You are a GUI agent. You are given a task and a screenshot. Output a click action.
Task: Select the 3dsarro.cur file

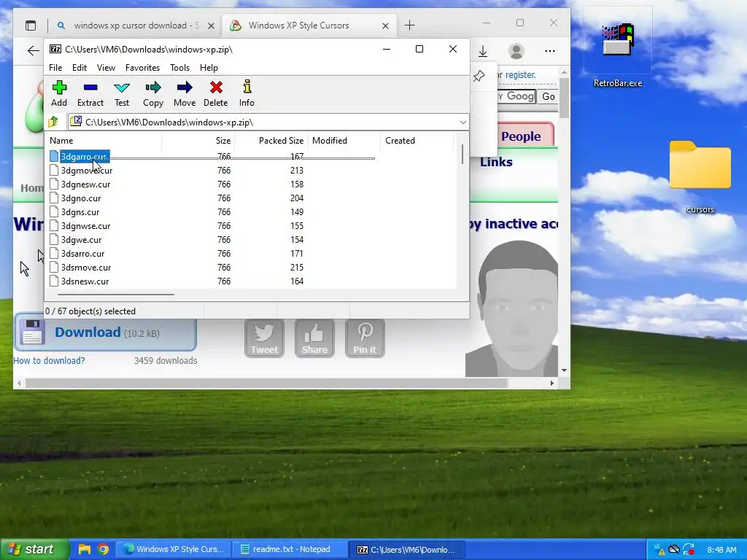(x=82, y=253)
